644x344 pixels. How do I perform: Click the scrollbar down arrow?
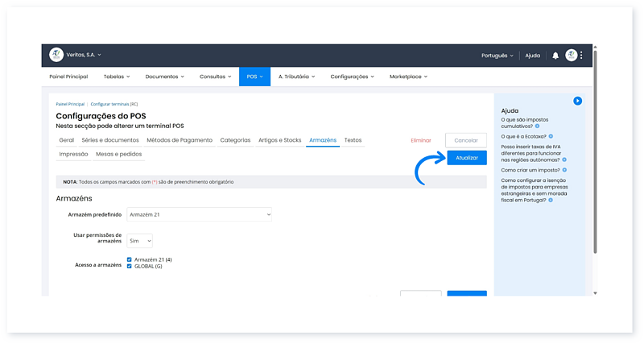point(595,293)
